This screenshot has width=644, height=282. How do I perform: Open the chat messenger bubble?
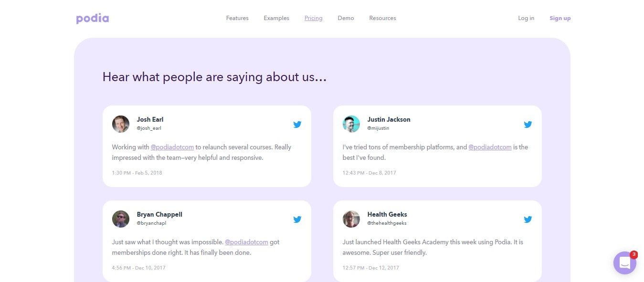point(624,262)
